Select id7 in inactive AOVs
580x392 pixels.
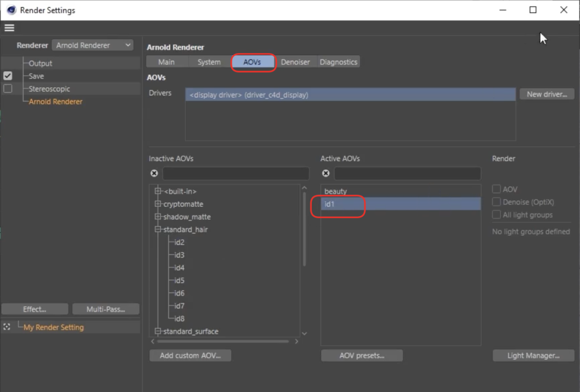[180, 306]
